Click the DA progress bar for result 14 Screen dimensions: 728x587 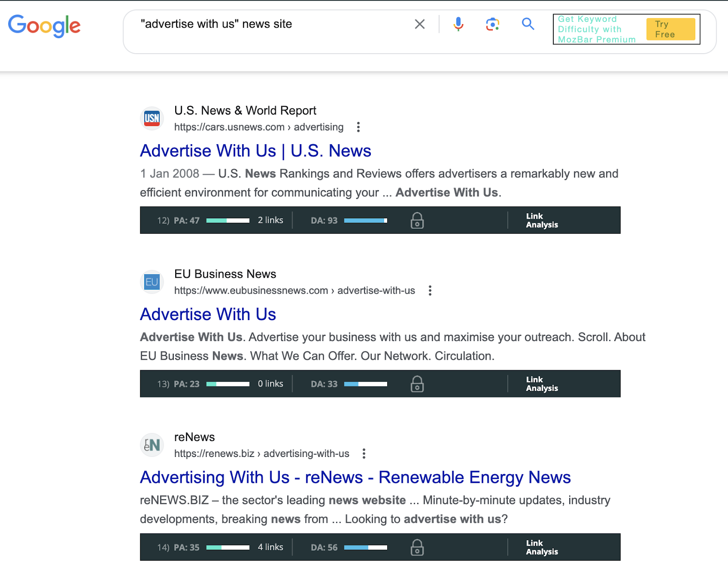click(366, 547)
